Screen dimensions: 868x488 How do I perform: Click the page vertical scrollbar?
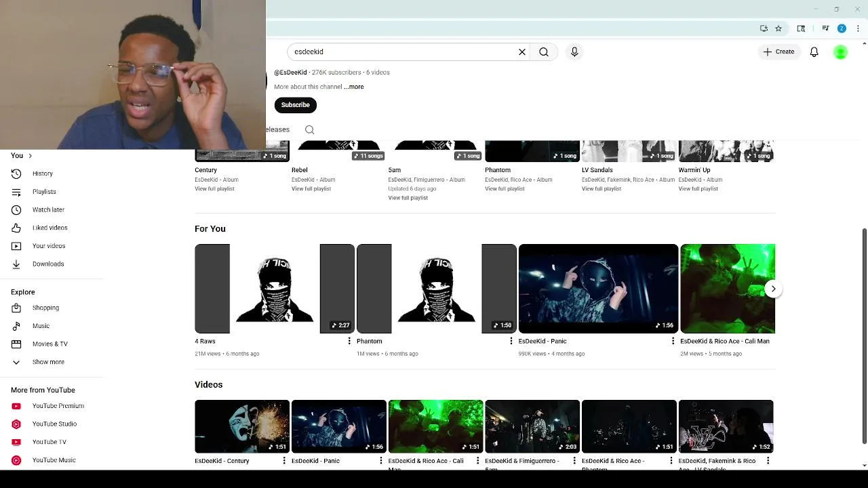864,335
